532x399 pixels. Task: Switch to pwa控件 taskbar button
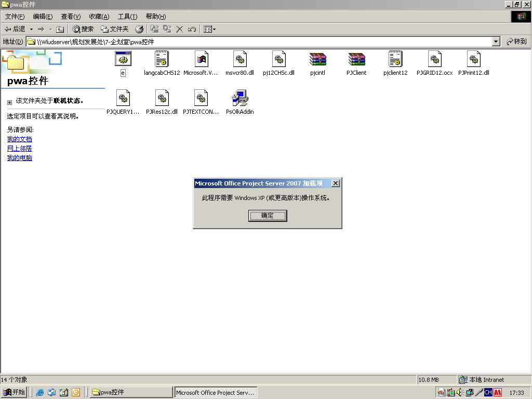[131, 392]
